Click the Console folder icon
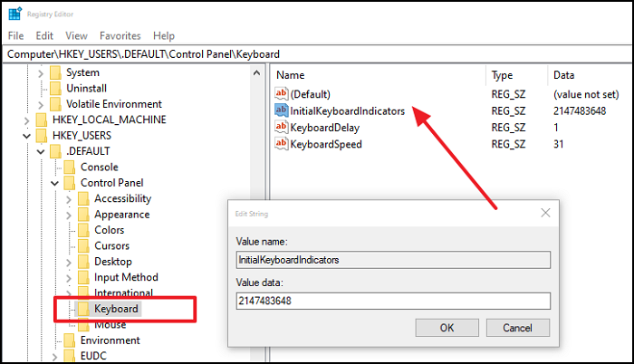 pyautogui.click(x=70, y=167)
